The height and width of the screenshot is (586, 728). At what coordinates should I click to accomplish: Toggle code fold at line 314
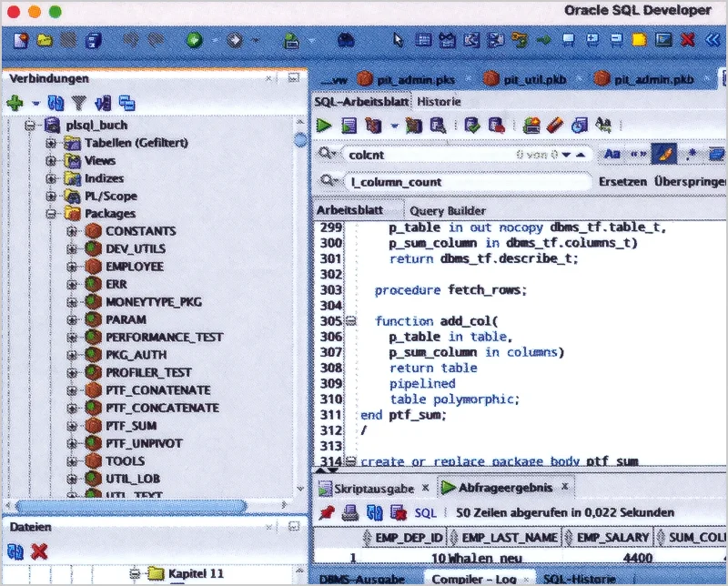click(x=351, y=461)
